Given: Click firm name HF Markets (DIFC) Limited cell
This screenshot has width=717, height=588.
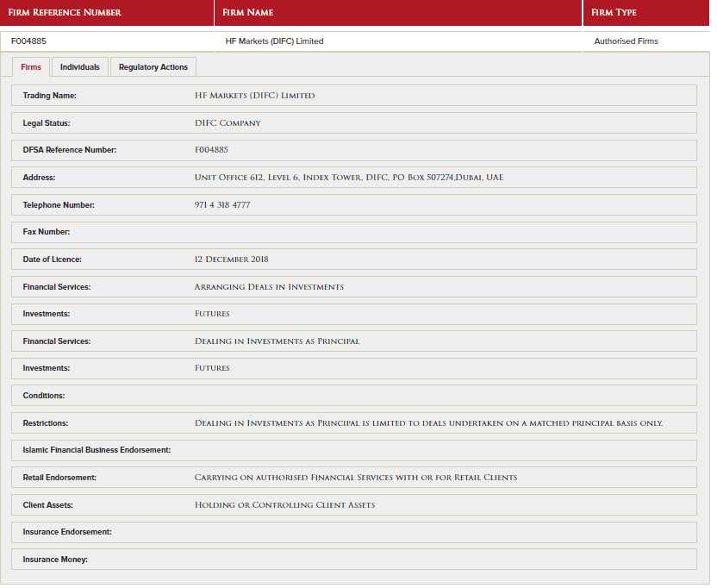Looking at the screenshot, I should click(274, 41).
